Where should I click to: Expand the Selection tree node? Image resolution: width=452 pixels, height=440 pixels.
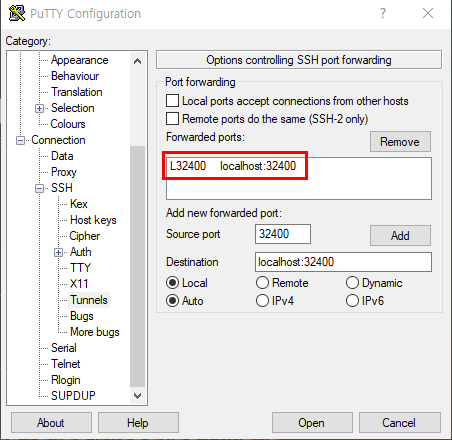(39, 108)
